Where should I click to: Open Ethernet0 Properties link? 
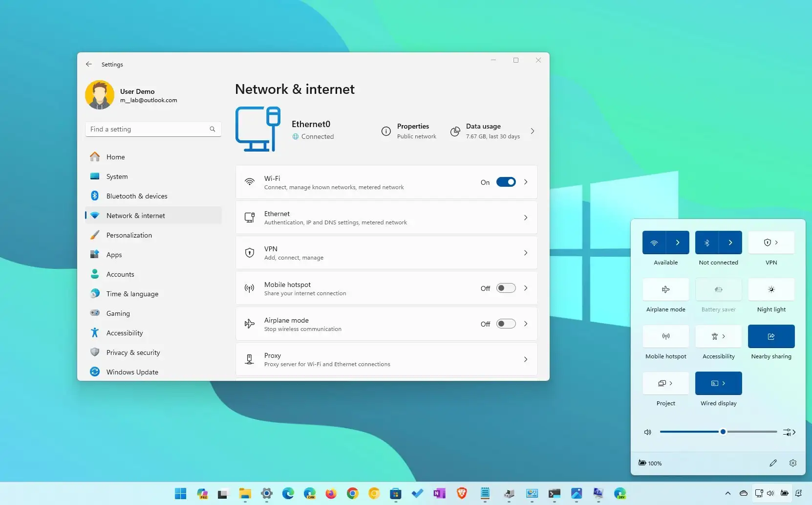point(409,131)
